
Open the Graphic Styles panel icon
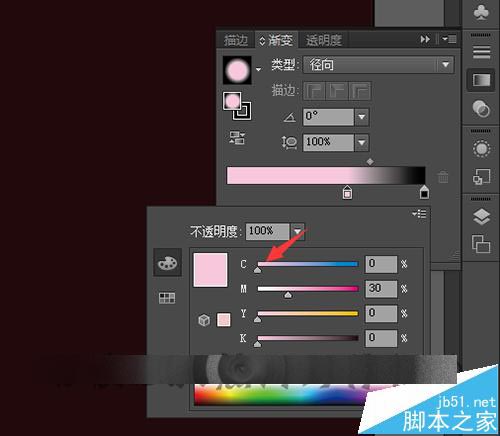tap(481, 177)
